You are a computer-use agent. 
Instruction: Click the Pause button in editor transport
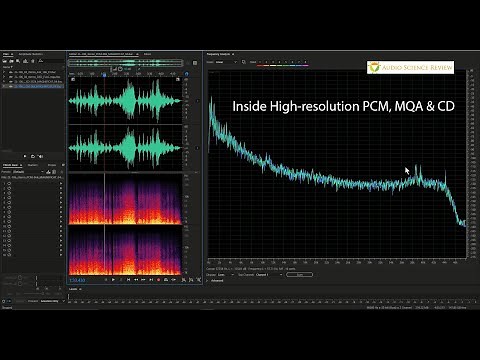point(121,280)
